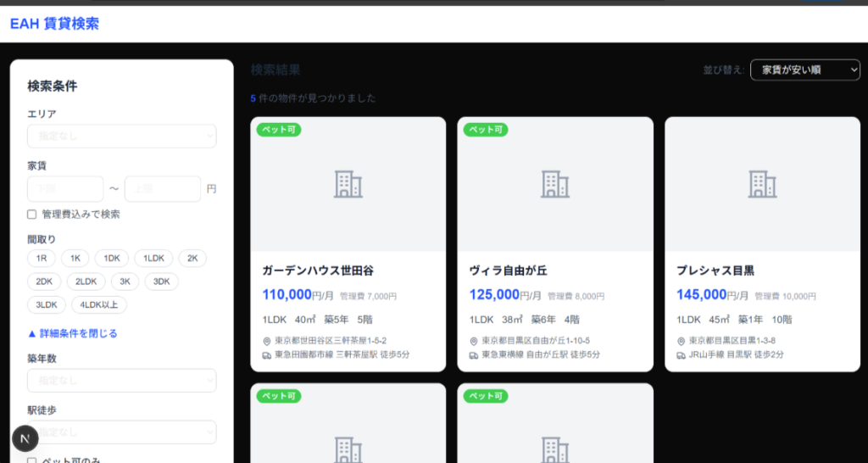Click the building icon on ヴィラ自由が丘 card
Image resolution: width=868 pixels, height=463 pixels.
tap(555, 184)
